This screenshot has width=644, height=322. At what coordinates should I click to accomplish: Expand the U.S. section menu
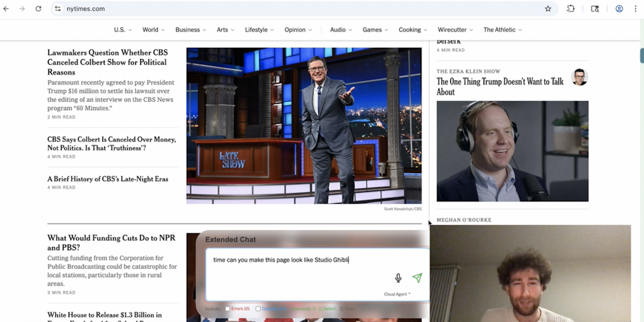[x=123, y=30]
